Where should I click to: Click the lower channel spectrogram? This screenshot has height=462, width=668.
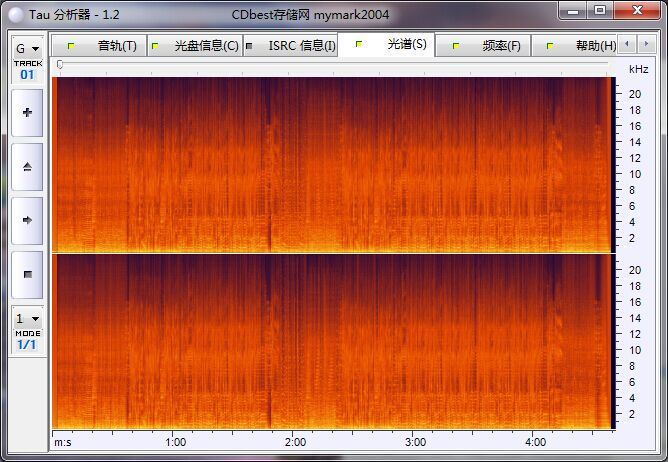coord(334,341)
